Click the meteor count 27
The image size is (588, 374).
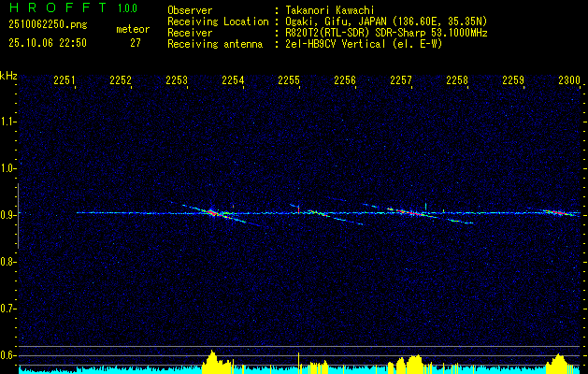click(136, 43)
